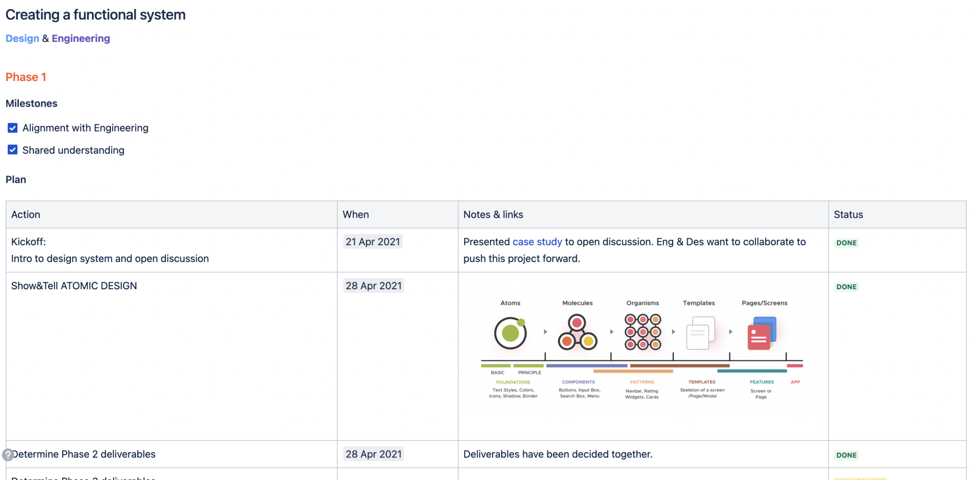Click the date for Determine Phase 2 deliverables
This screenshot has width=980, height=480.
click(374, 454)
